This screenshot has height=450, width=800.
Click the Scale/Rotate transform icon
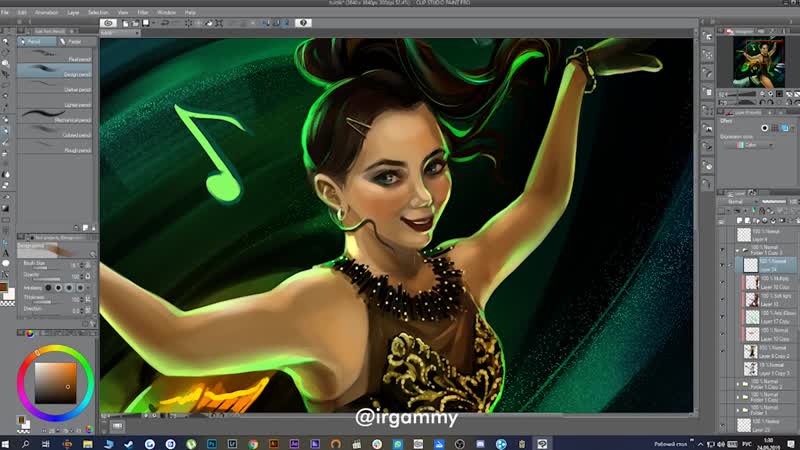[219, 23]
